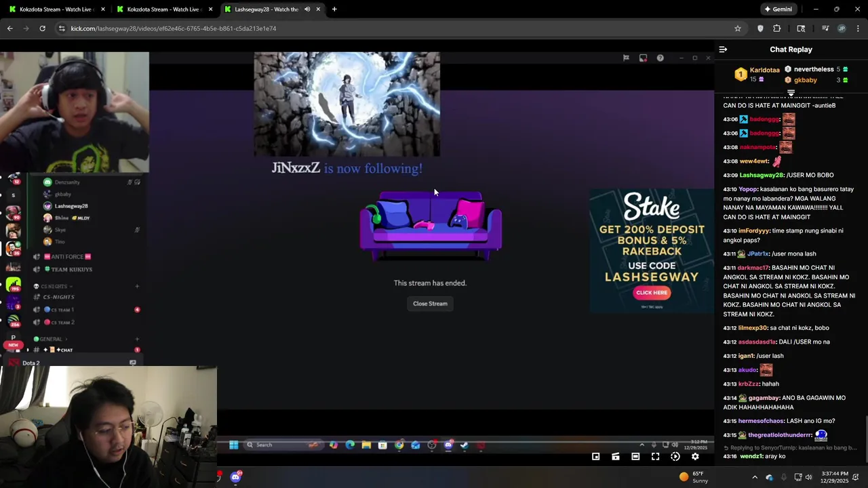
Task: Add channel to Discord CS NIGHTS category
Action: 137,286
